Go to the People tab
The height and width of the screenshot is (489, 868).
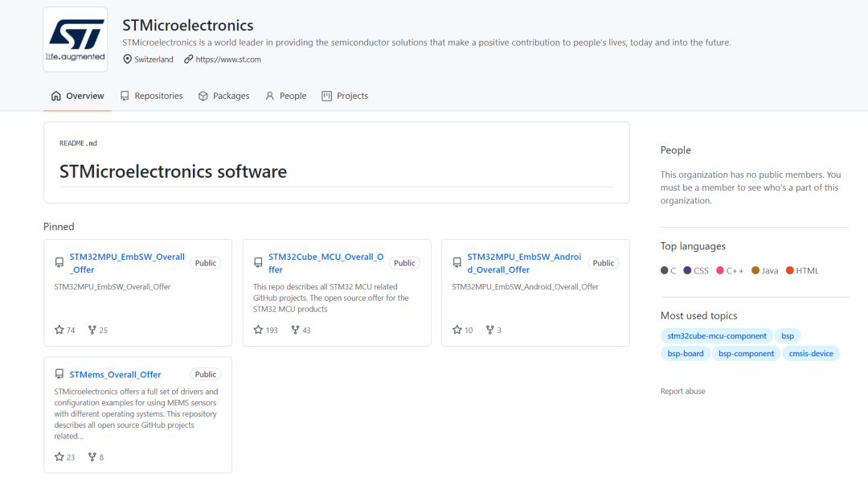(x=285, y=96)
